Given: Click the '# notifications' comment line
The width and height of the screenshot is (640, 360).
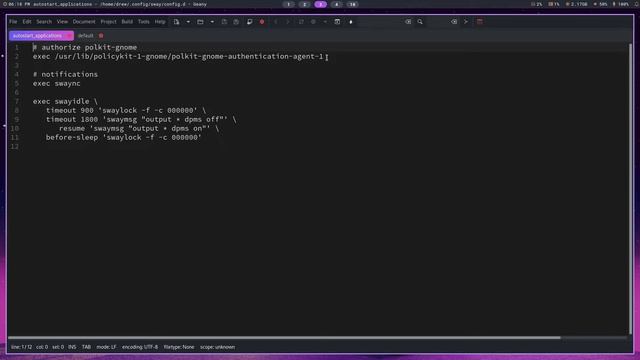Looking at the screenshot, I should pos(65,74).
